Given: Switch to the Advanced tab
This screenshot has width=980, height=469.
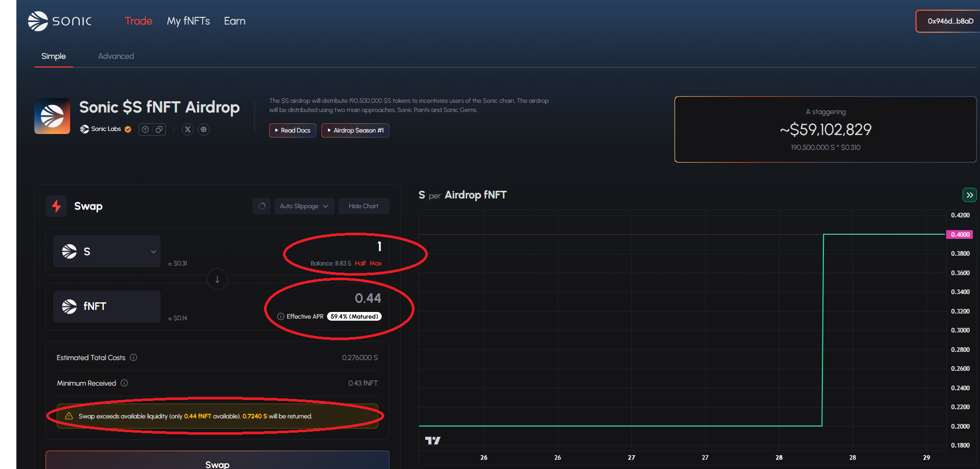Looking at the screenshot, I should [116, 56].
